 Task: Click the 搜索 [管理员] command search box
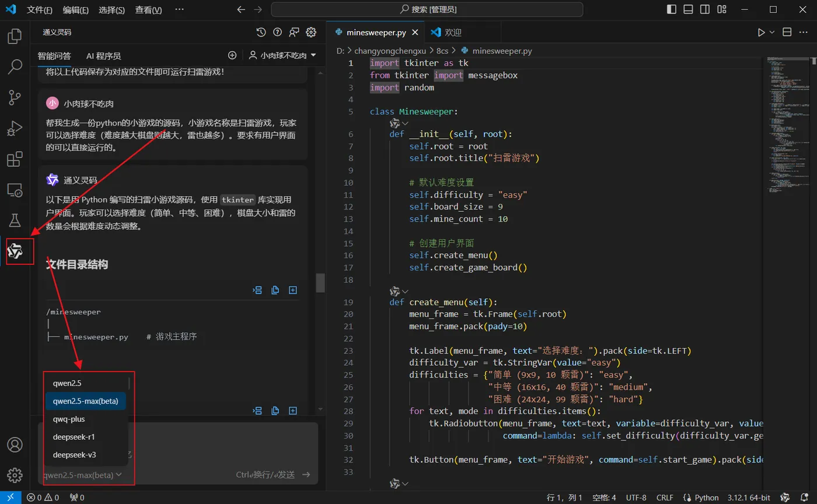pyautogui.click(x=427, y=9)
